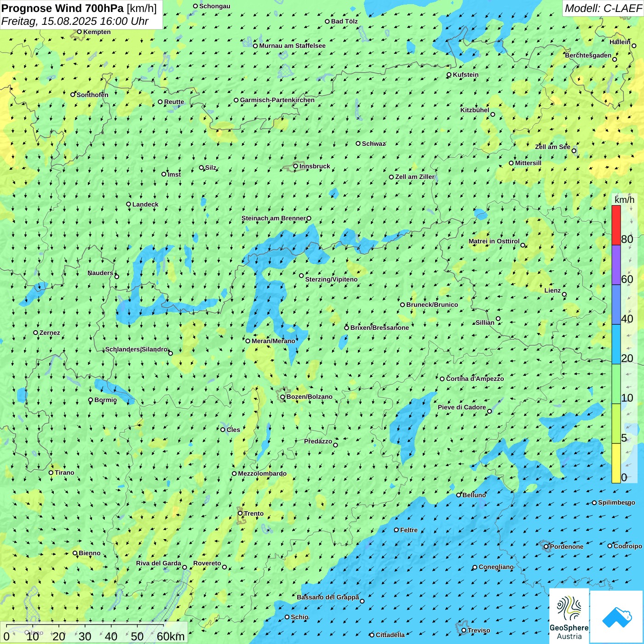Select the purple 60–80 legend color

tap(616, 264)
